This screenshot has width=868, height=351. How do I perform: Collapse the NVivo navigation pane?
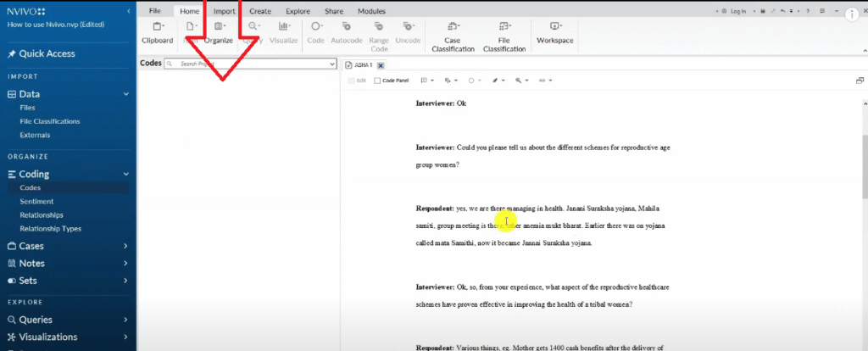(129, 11)
